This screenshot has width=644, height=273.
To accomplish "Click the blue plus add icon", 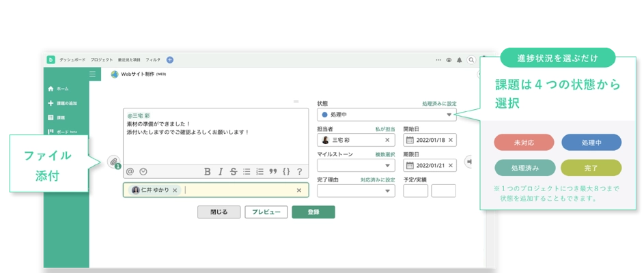I will coord(169,59).
